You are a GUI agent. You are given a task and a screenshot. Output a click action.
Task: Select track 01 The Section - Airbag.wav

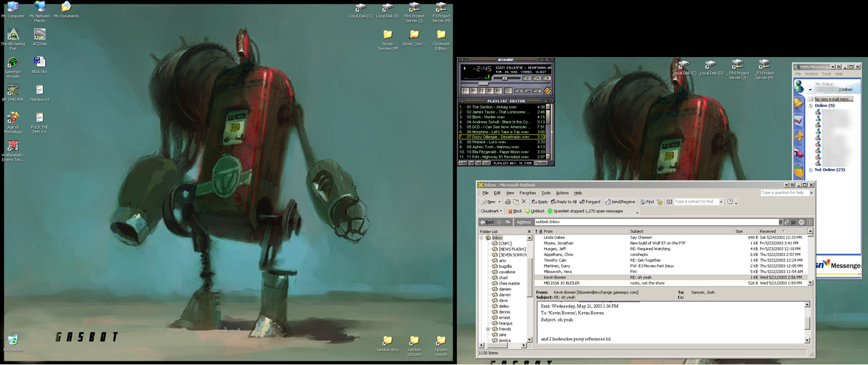(x=502, y=107)
